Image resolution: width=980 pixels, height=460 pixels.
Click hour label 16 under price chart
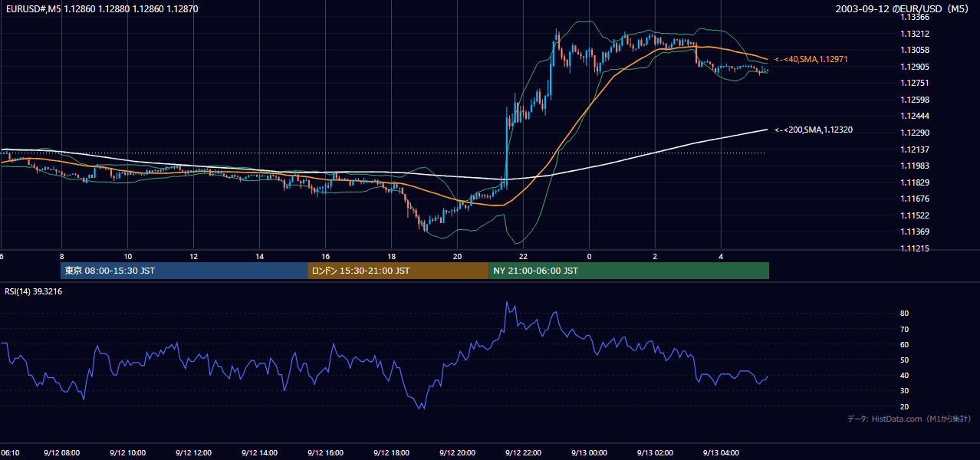[325, 256]
